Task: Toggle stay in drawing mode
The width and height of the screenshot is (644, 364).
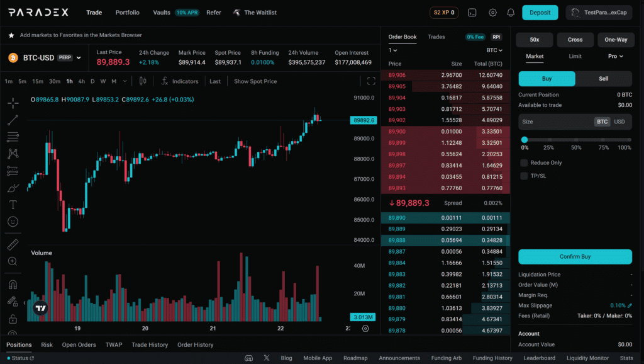Action: 13,302
